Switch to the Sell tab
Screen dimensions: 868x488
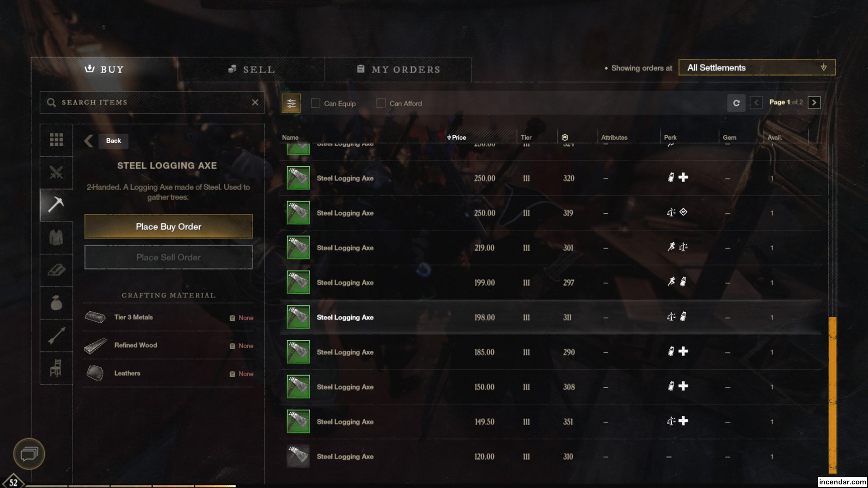(251, 70)
